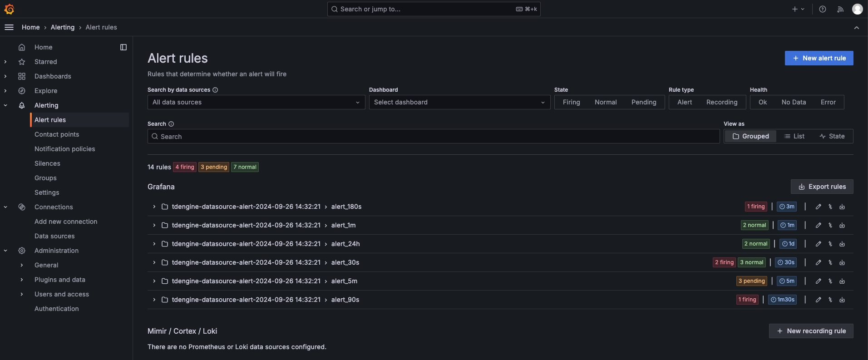Filter by Alert rule type

[685, 102]
